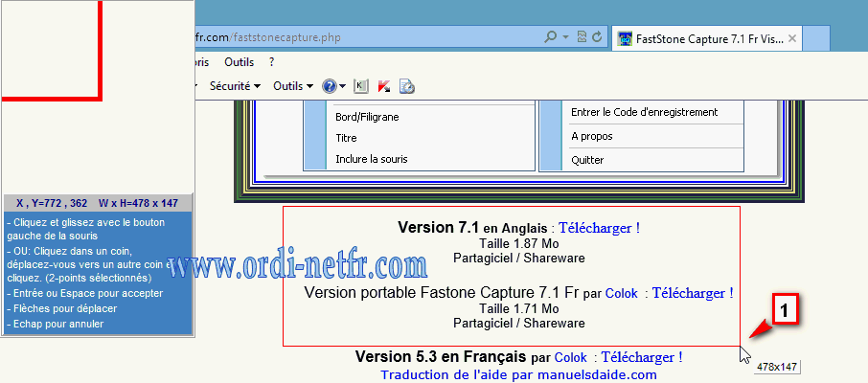868x383 pixels.
Task: Click the compatibility view icon
Action: tap(582, 37)
